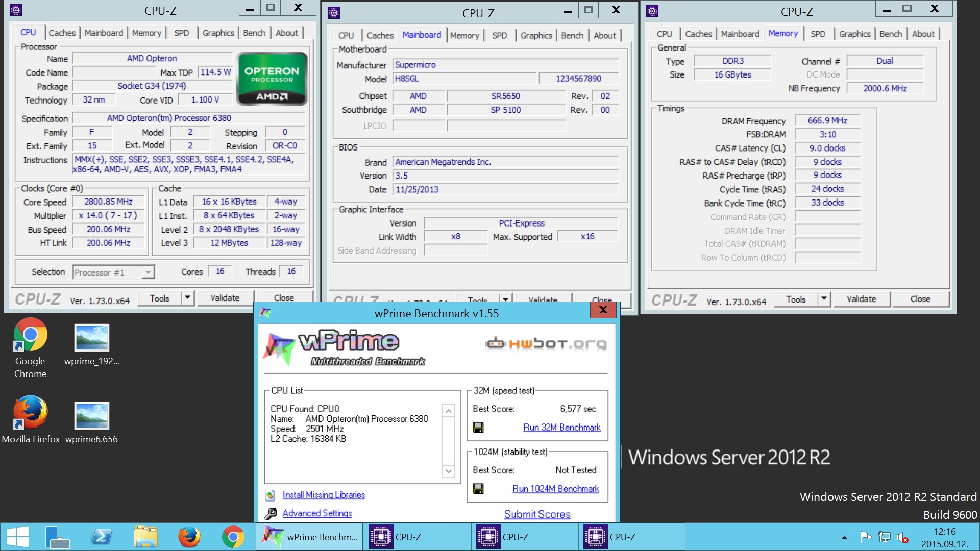This screenshot has height=551, width=980.
Task: Open Memory tab in left CPU-Z window
Action: (x=146, y=33)
